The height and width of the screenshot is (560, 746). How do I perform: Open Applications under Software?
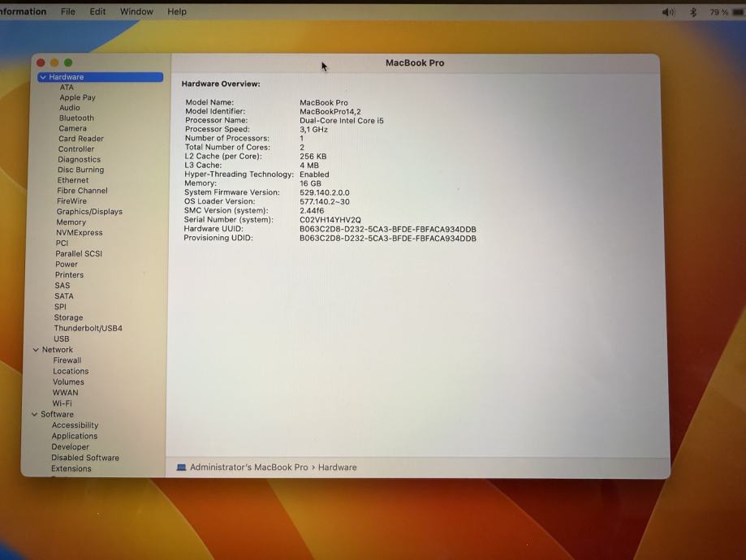(x=75, y=436)
